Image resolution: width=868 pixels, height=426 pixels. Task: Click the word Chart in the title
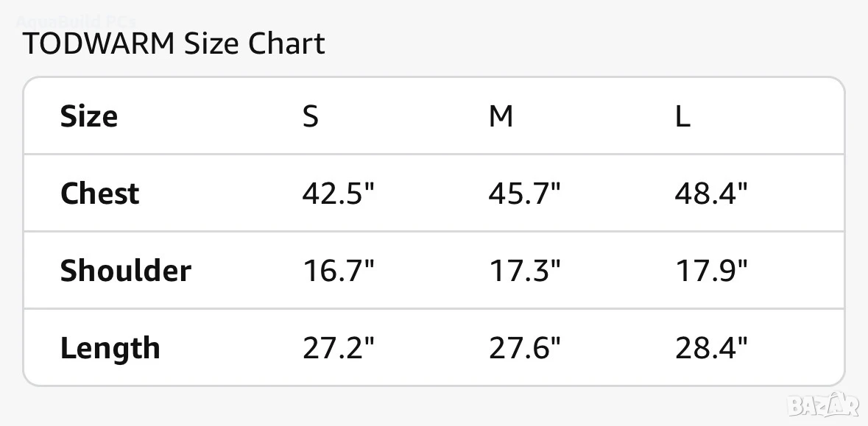tap(286, 44)
